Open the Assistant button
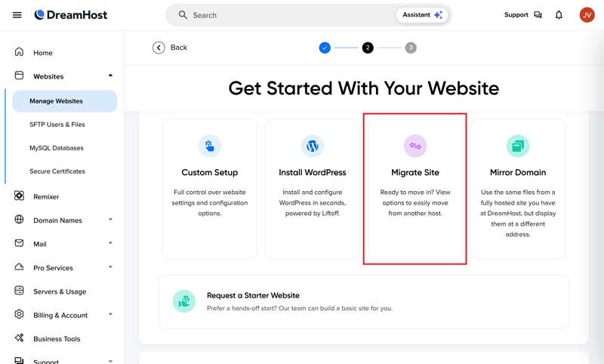 [422, 15]
